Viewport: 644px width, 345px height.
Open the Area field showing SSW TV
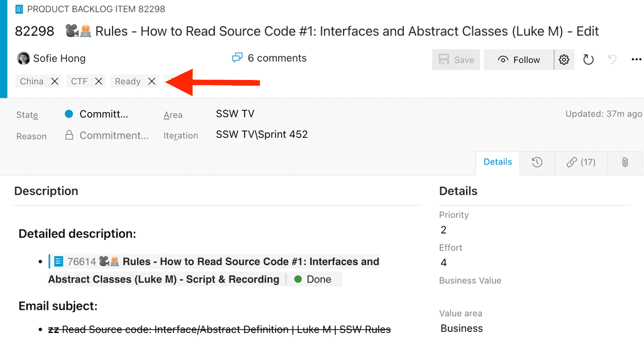[235, 114]
